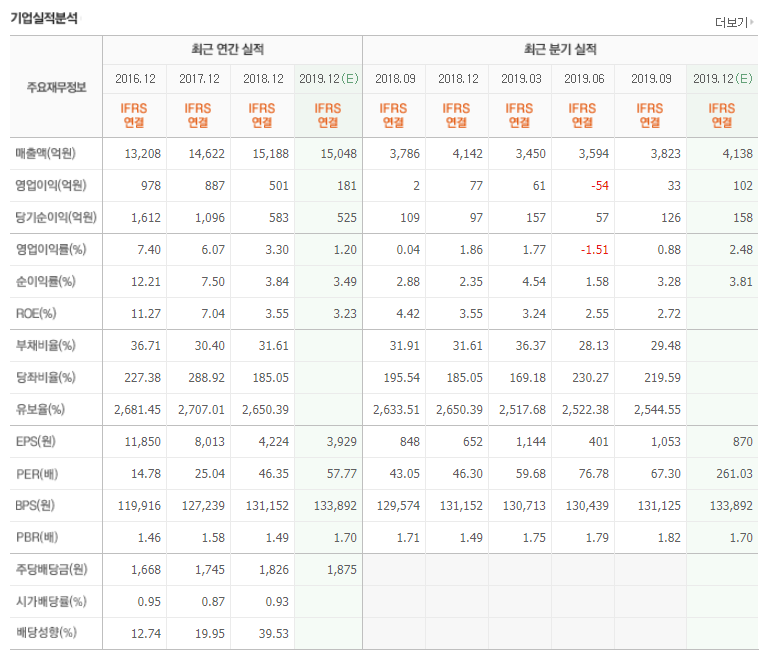Click the 부채비율(%) row label

coord(45,345)
